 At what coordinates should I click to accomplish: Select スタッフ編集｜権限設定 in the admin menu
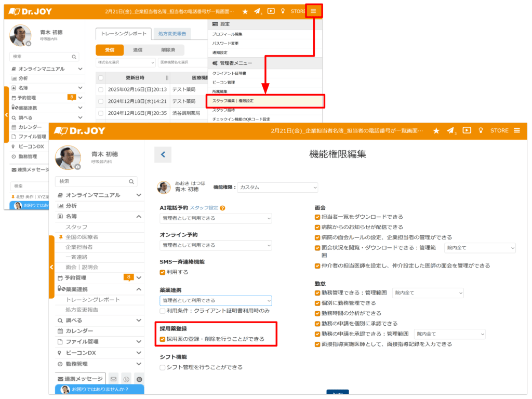pyautogui.click(x=233, y=100)
